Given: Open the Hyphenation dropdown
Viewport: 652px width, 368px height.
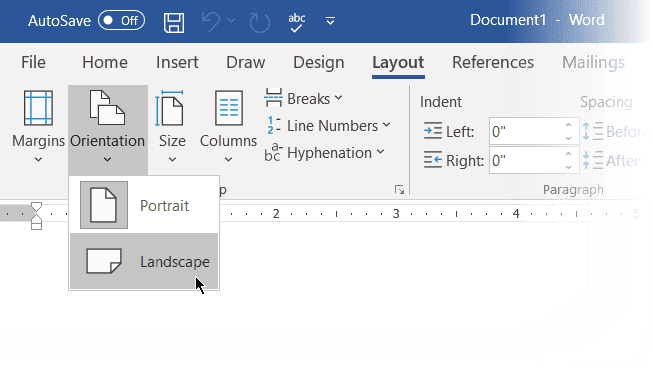Looking at the screenshot, I should pyautogui.click(x=380, y=152).
